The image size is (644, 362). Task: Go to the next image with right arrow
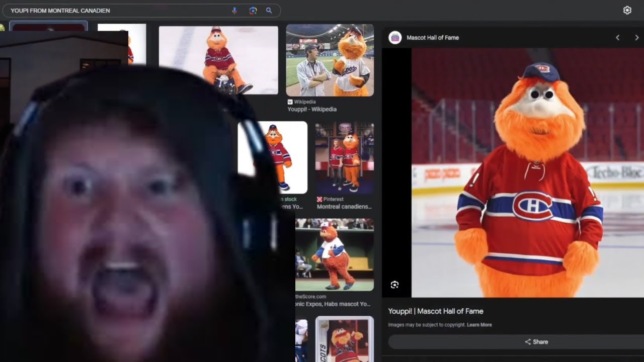(636, 38)
